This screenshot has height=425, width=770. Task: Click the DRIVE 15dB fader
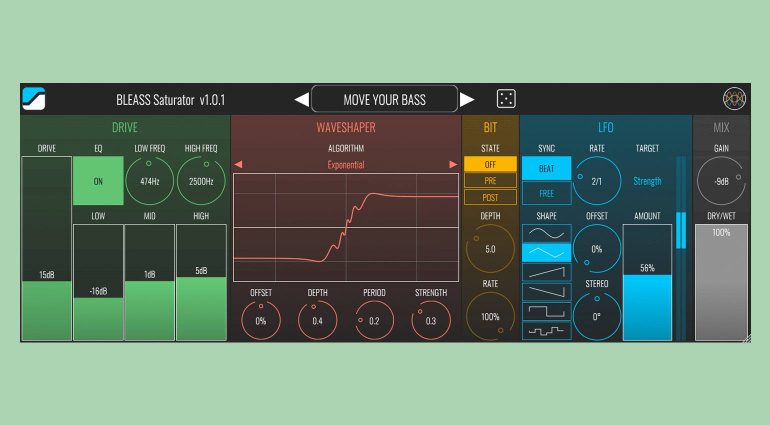click(47, 248)
